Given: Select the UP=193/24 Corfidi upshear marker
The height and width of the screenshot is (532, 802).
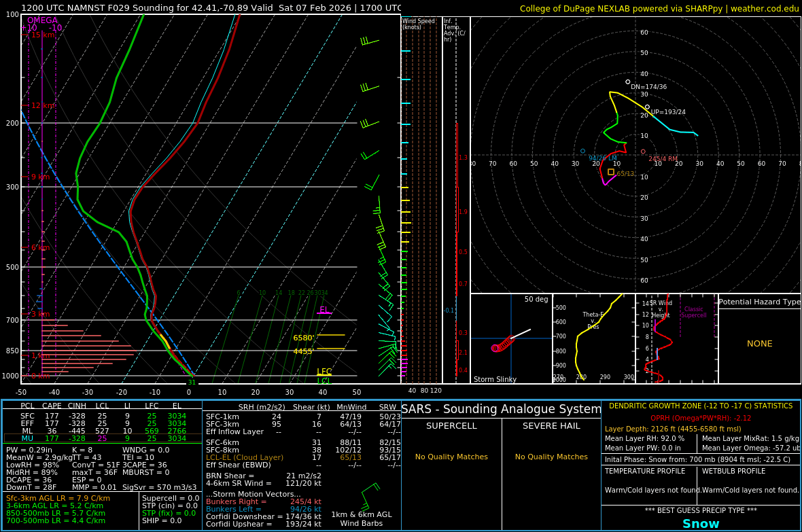Looking at the screenshot, I should pyautogui.click(x=647, y=107).
